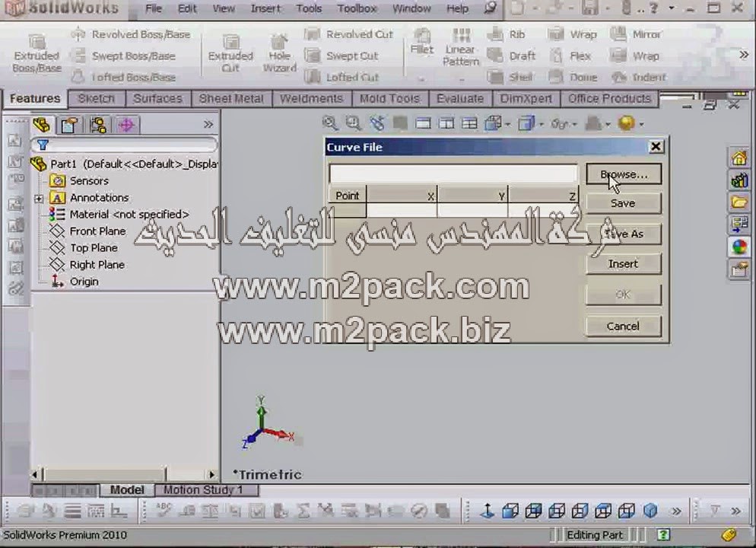The image size is (756, 548).
Task: Open the Window menu
Action: [x=411, y=8]
